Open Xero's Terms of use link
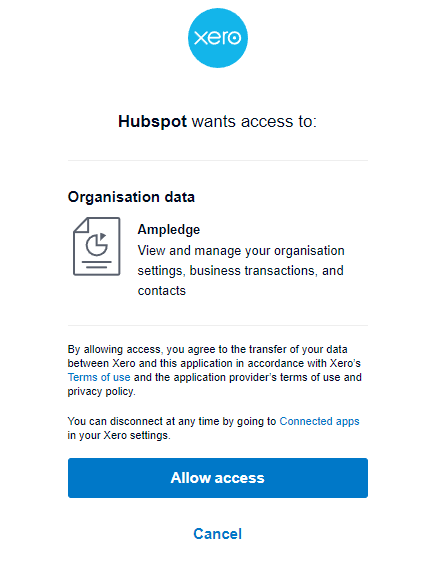This screenshot has height=565, width=433. pos(99,377)
